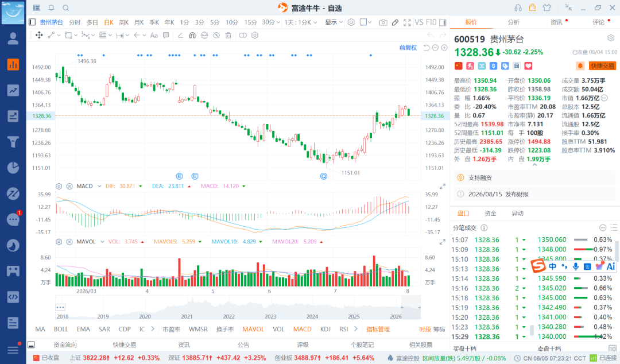Screen dimensions: 620x364
Task: Remove the MAVOL indicator with its X icon
Action: tap(69, 242)
